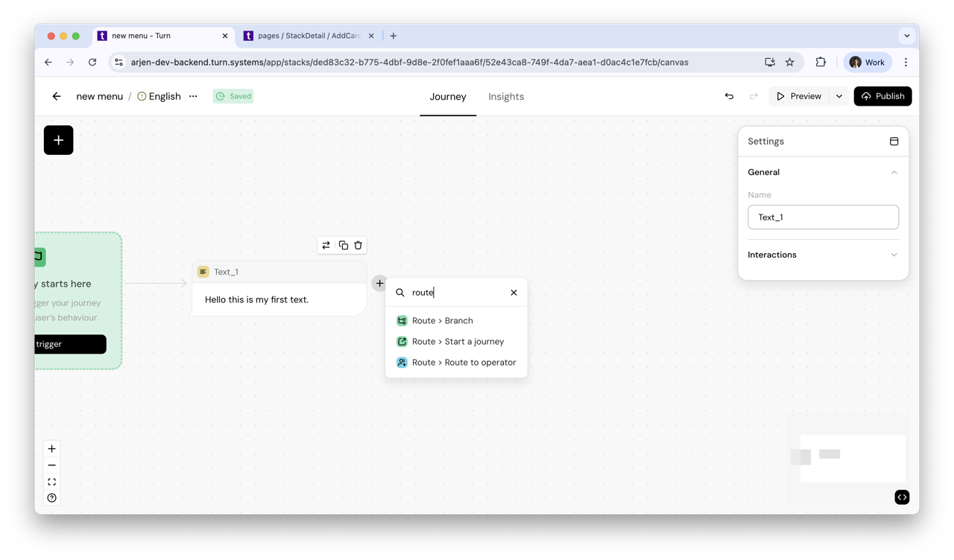954x560 pixels.
Task: Click the swap icon above Text_1 card
Action: (x=326, y=245)
